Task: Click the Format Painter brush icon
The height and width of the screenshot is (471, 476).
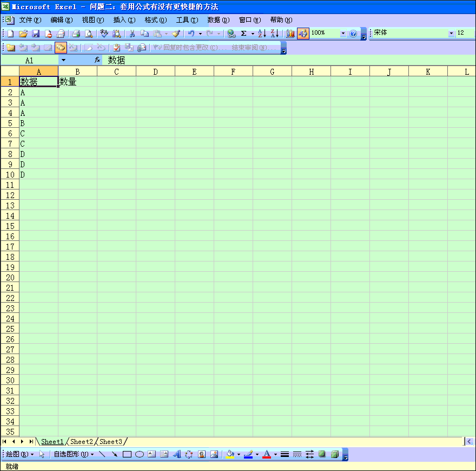Action: [176, 34]
